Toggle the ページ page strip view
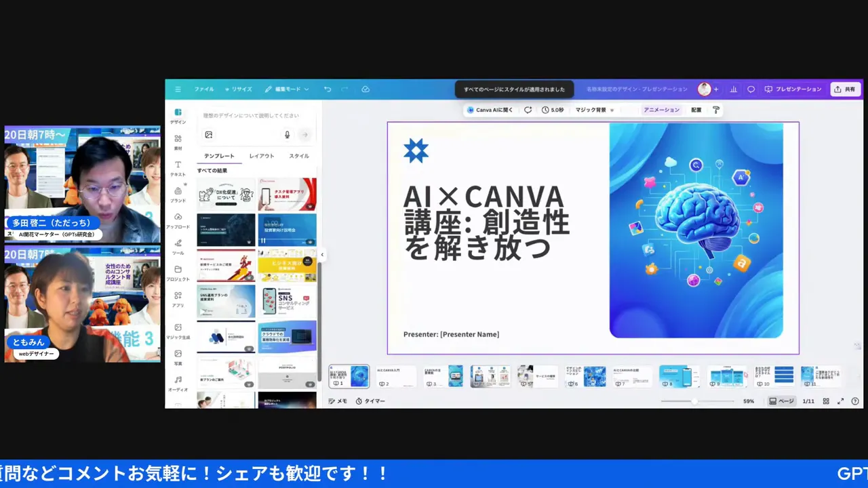Viewport: 868px width, 488px height. click(783, 401)
